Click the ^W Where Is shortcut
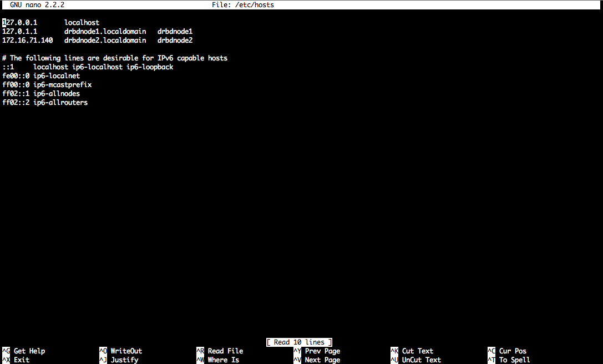This screenshot has width=603, height=364. coord(217,360)
